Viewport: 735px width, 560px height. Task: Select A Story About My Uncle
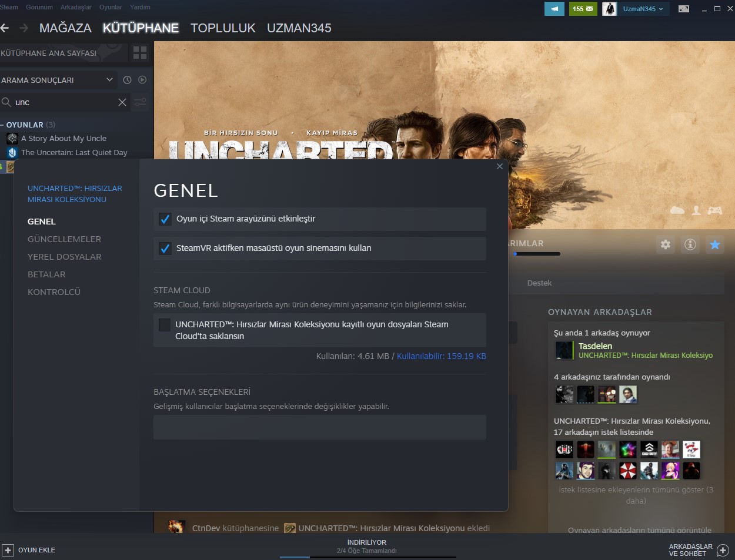coord(64,138)
